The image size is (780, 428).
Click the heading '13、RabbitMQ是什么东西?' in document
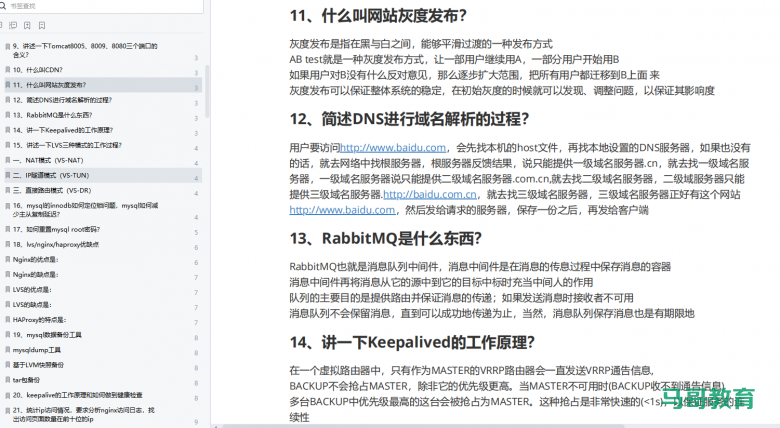(385, 238)
